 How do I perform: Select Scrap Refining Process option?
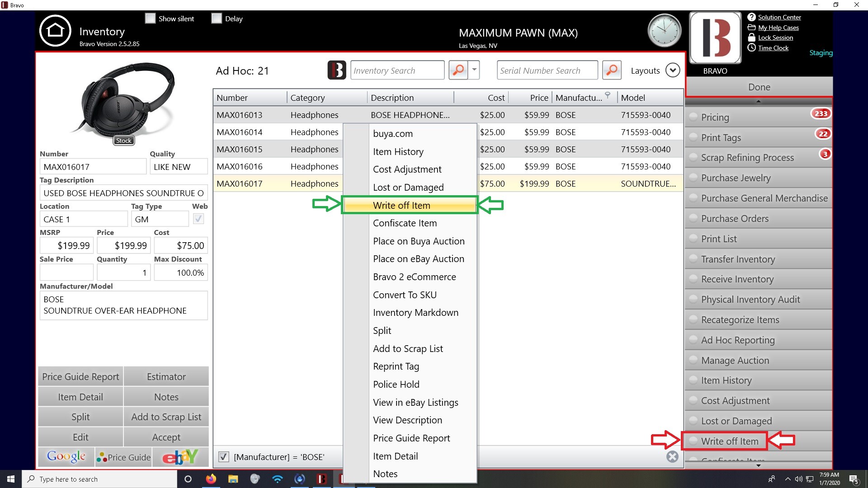693,158
